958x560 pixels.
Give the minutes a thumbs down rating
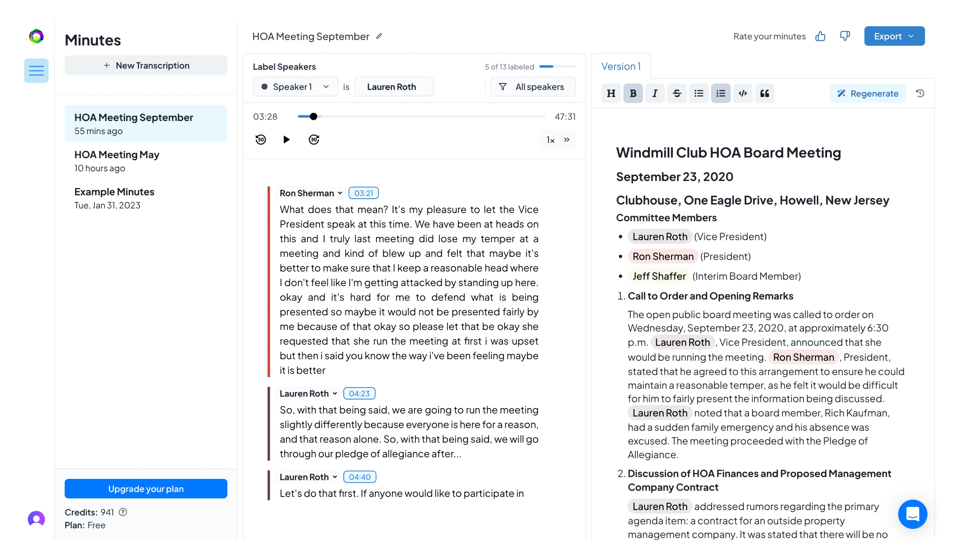click(845, 36)
